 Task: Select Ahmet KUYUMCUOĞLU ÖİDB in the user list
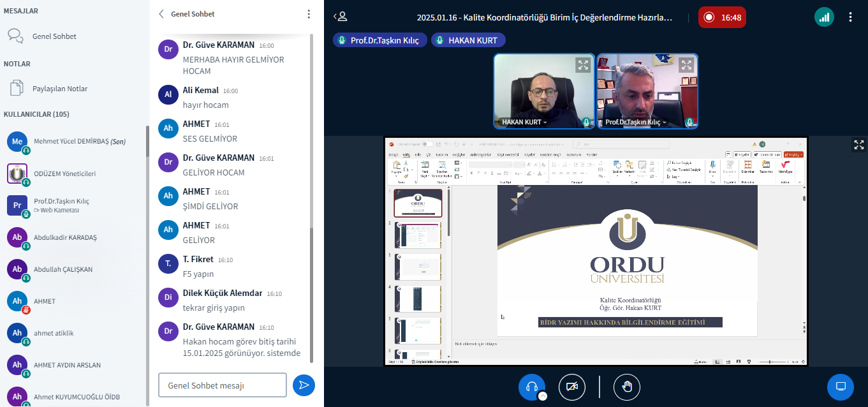74,396
